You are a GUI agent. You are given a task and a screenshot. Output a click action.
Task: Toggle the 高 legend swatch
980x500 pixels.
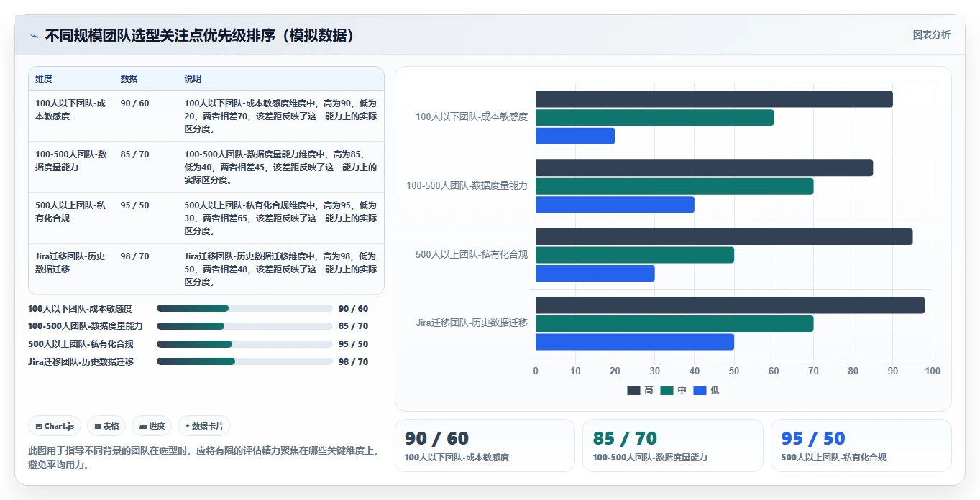pyautogui.click(x=633, y=391)
